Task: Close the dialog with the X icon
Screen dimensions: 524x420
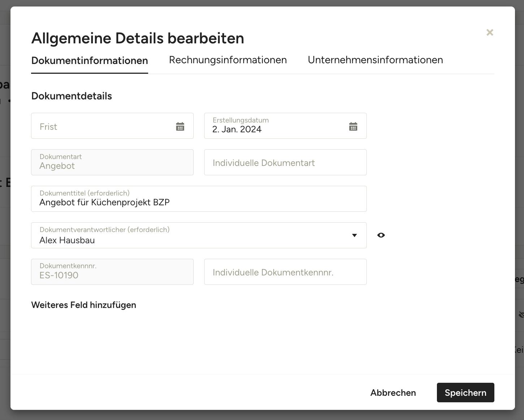Action: pos(490,33)
